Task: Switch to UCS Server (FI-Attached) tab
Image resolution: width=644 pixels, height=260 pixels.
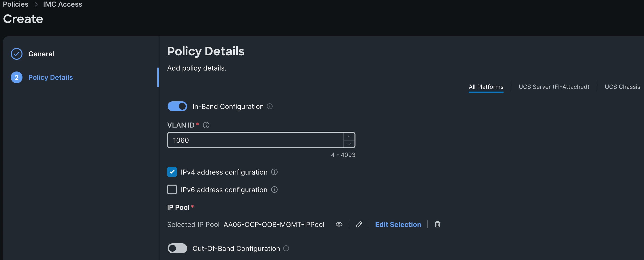Action: tap(554, 87)
